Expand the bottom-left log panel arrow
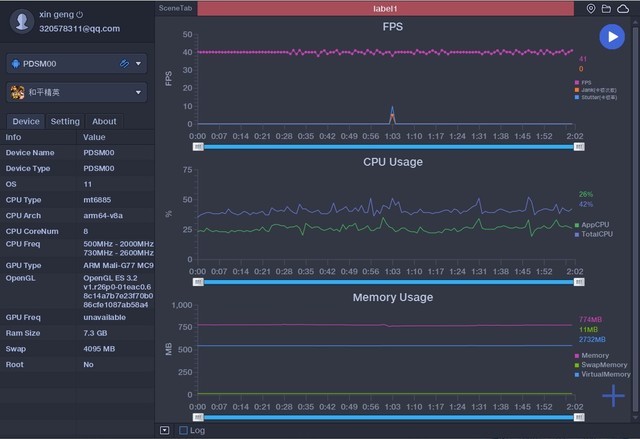The image size is (640, 439). (164, 430)
